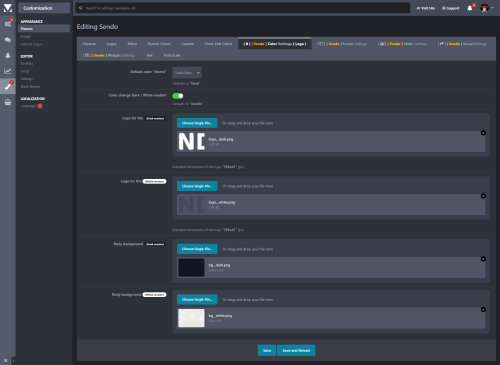The image size is (500, 365).
Task: Expand the admin account menu arrow
Action: (x=492, y=8)
